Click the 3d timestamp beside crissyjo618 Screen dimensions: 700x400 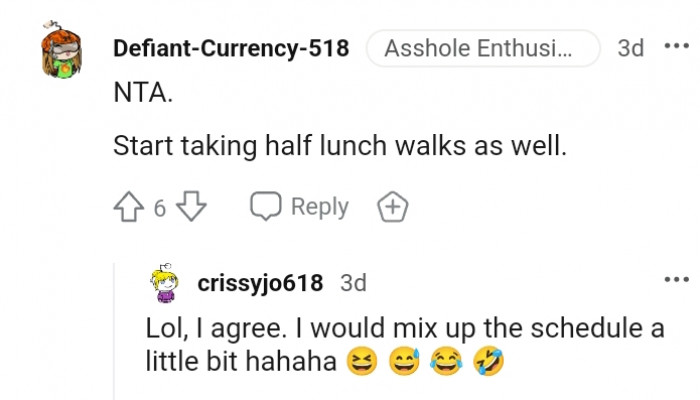[x=353, y=283]
